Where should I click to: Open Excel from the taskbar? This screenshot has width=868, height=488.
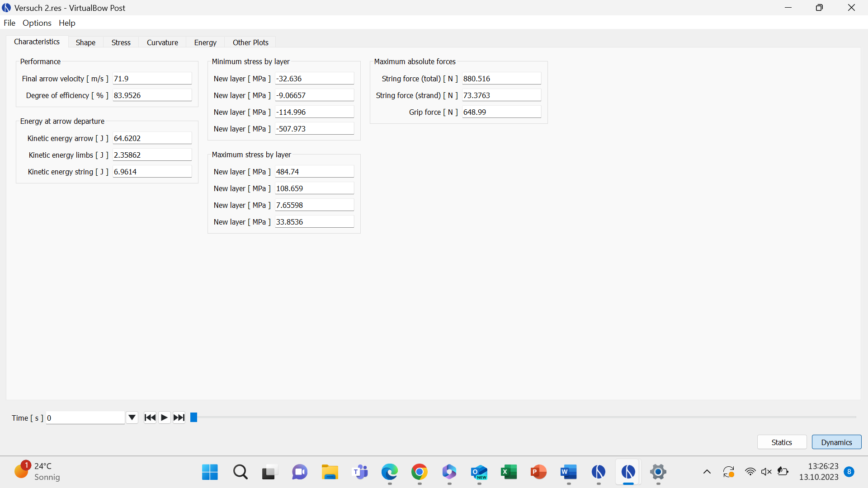click(509, 472)
